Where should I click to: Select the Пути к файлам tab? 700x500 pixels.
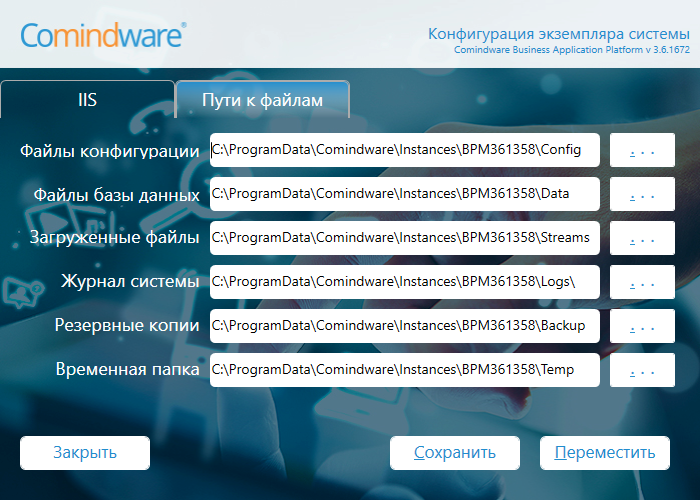(262, 100)
